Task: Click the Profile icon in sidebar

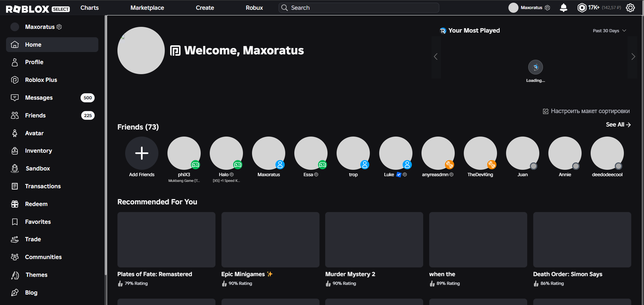Action: pos(15,62)
